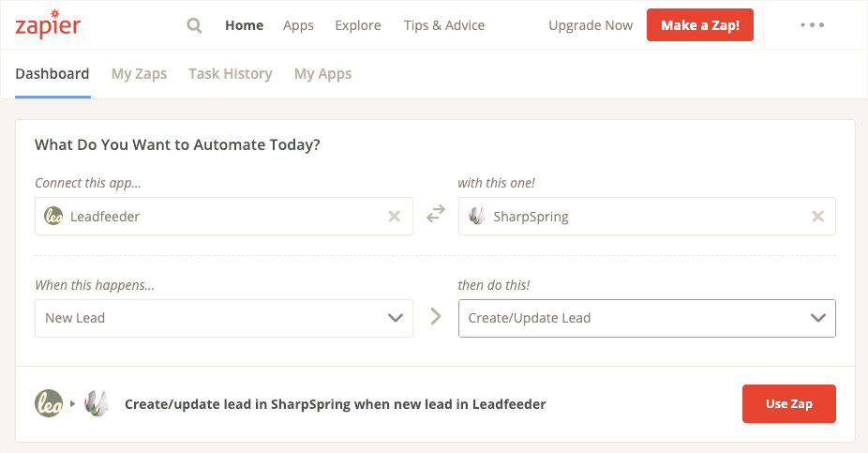The image size is (868, 453).
Task: Click the Upgrade Now link
Action: click(x=591, y=25)
